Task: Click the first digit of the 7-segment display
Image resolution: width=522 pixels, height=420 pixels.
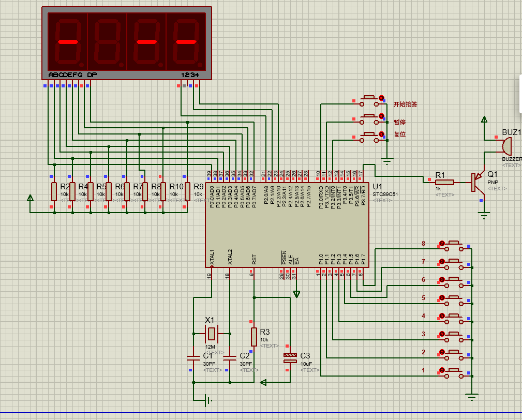Action: [67, 41]
